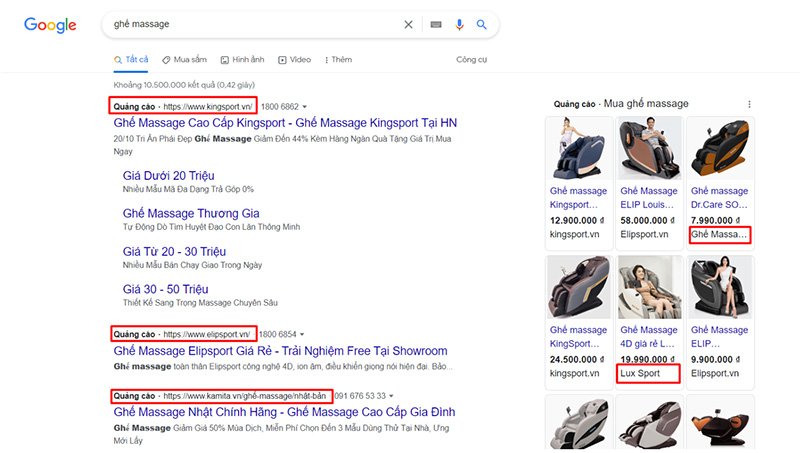Open Ghế massage Kingsport 12.900.000 product title
This screenshot has width=800, height=453.
[578, 198]
